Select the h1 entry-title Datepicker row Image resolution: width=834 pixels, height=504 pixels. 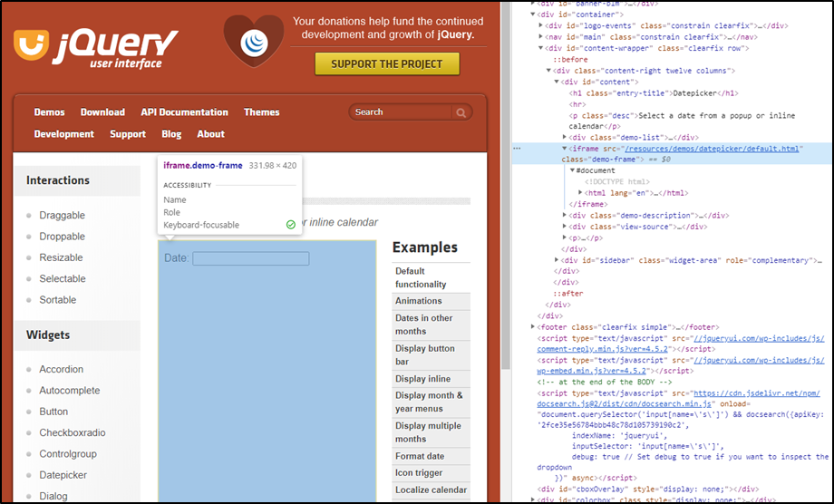pos(654,93)
